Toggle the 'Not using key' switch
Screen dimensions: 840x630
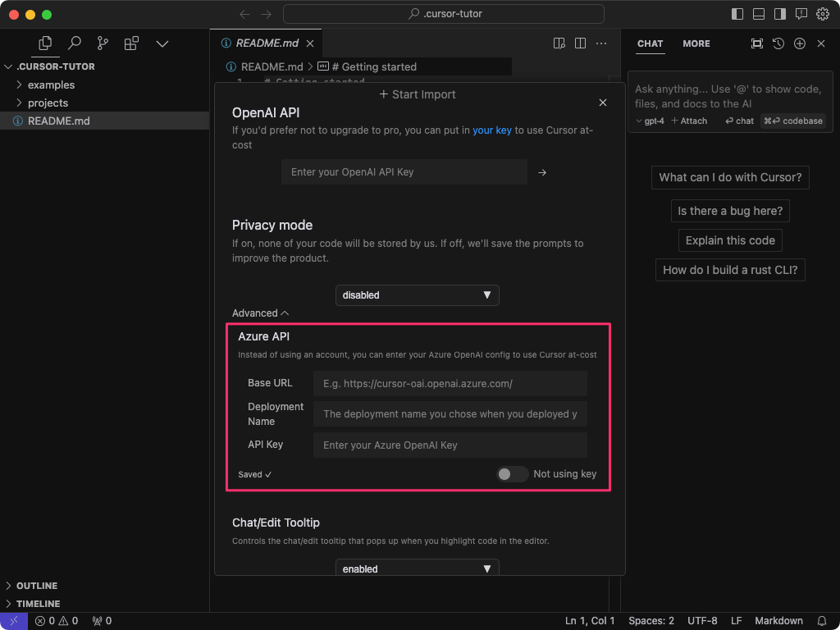512,474
